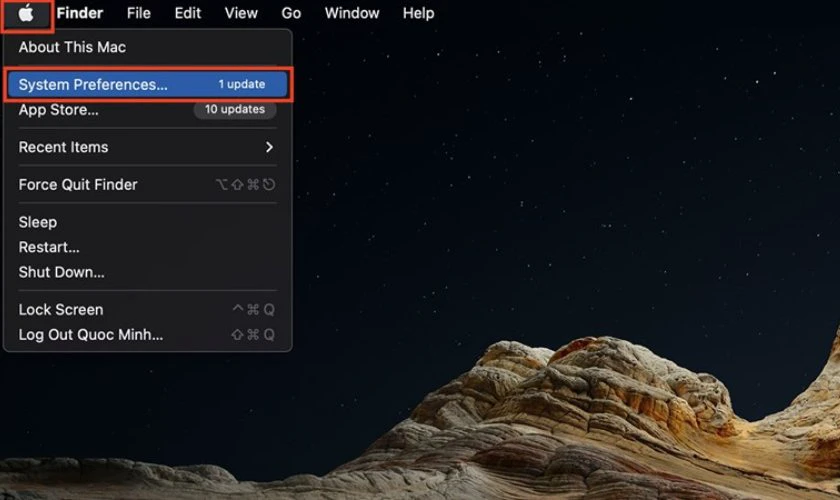The height and width of the screenshot is (500, 840).
Task: Open the Window menu
Action: pyautogui.click(x=352, y=13)
